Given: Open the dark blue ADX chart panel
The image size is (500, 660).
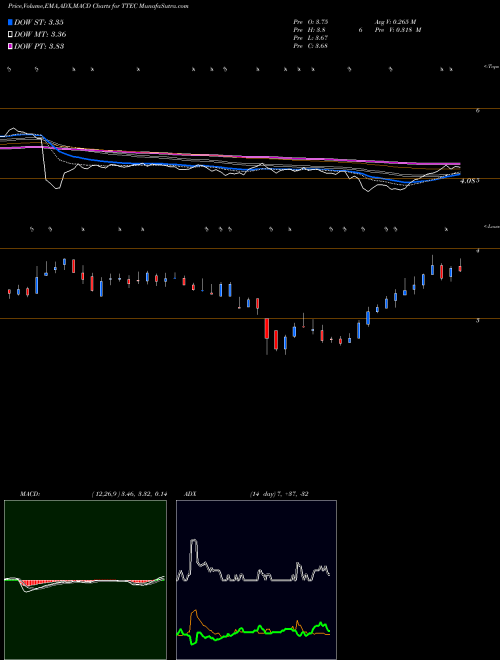Looking at the screenshot, I should (256, 580).
